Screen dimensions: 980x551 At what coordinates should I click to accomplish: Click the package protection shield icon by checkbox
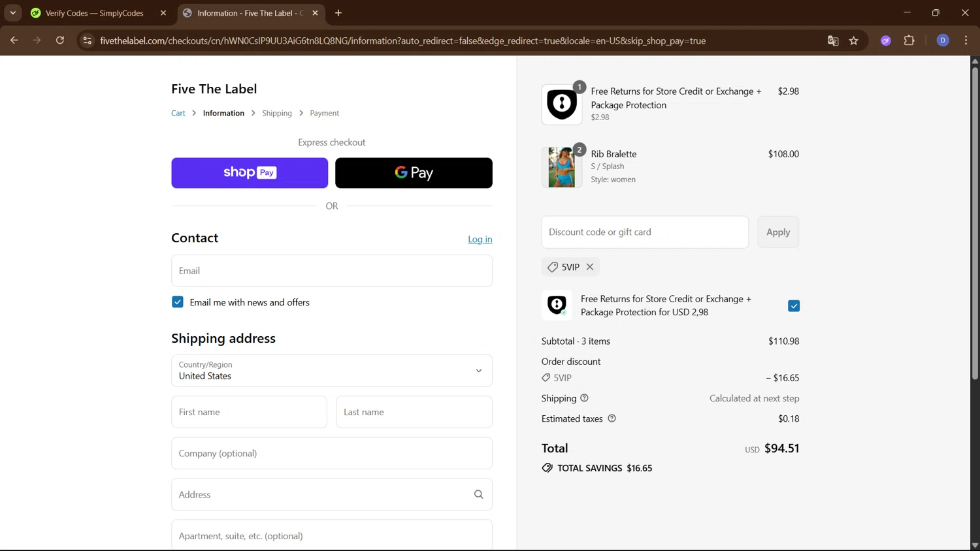[x=557, y=305]
